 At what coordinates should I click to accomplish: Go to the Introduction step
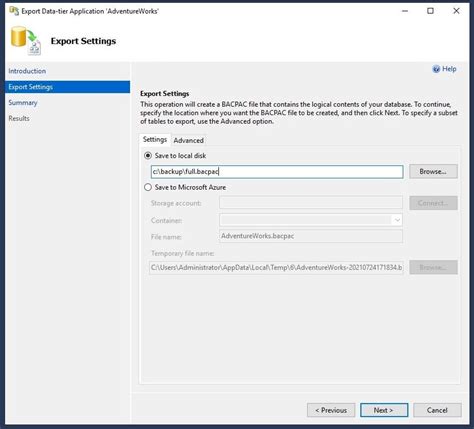pyautogui.click(x=27, y=71)
